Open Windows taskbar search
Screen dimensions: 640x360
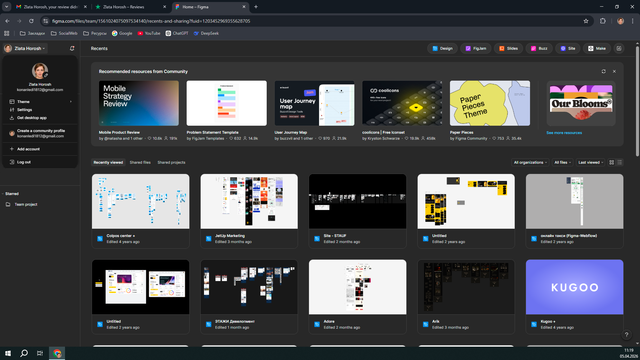tap(24, 353)
